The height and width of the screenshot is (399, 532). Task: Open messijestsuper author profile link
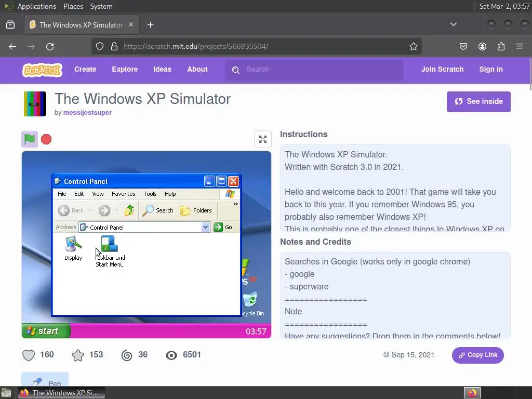point(87,112)
